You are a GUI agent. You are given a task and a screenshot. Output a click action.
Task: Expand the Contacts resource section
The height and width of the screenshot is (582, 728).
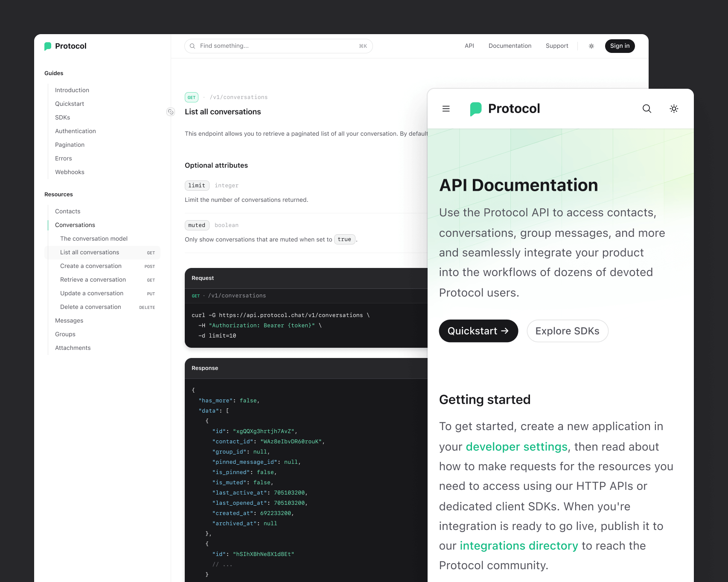click(67, 211)
